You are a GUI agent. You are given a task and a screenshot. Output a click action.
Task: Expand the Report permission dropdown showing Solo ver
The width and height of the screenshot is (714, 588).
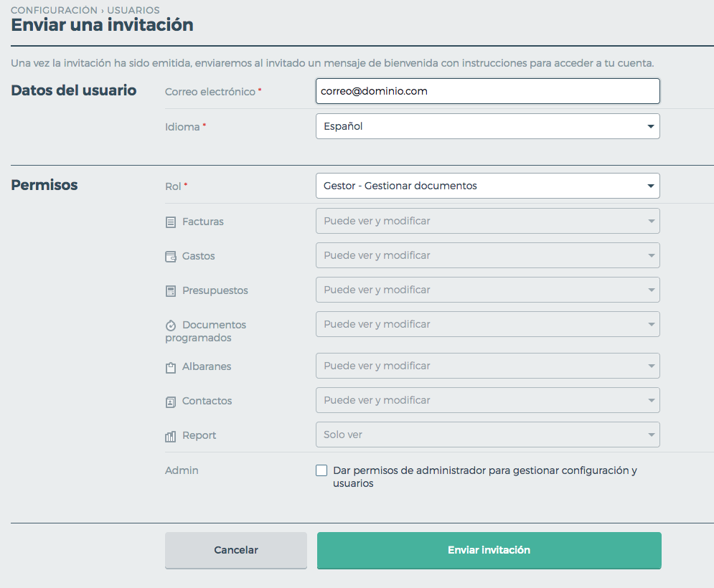[x=488, y=435]
